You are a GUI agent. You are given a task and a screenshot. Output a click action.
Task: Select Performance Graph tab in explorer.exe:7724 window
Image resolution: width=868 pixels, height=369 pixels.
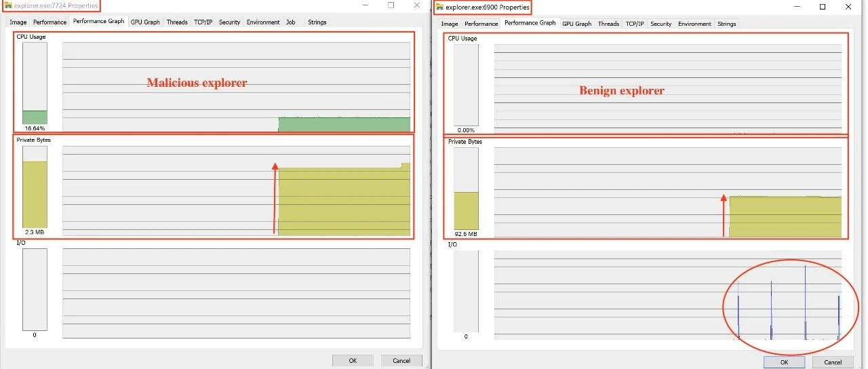pyautogui.click(x=99, y=21)
